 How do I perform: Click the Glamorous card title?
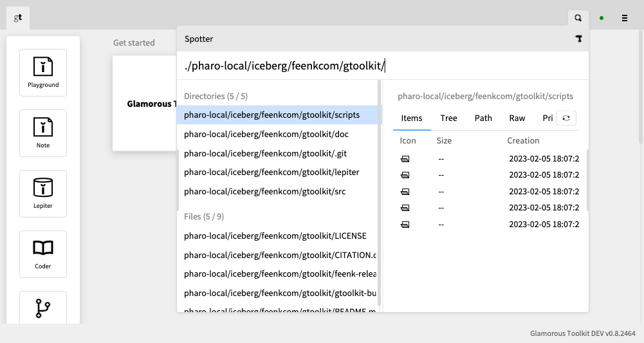click(x=152, y=104)
